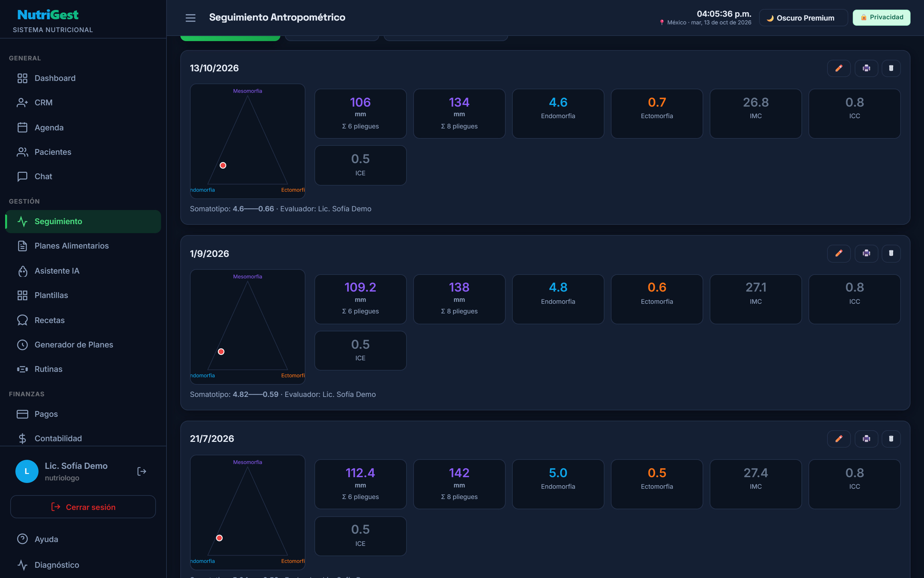Print the 13/10/2026 measurement record

pyautogui.click(x=866, y=68)
